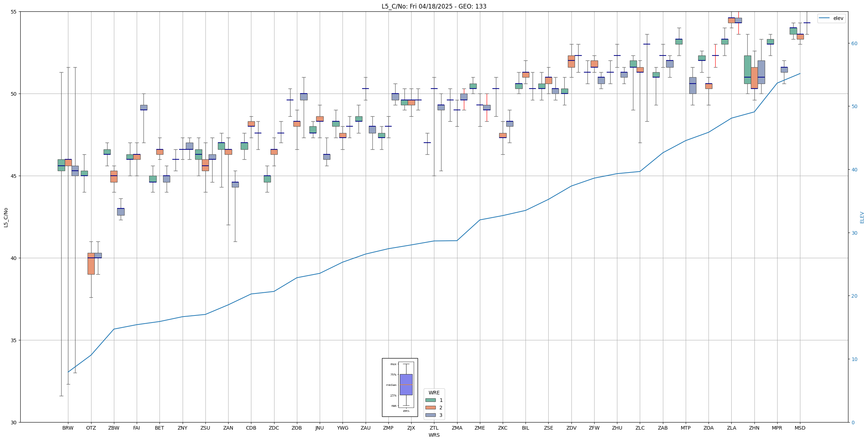Click the WRE legend title
Screen dimensions: 868x441
point(434,393)
